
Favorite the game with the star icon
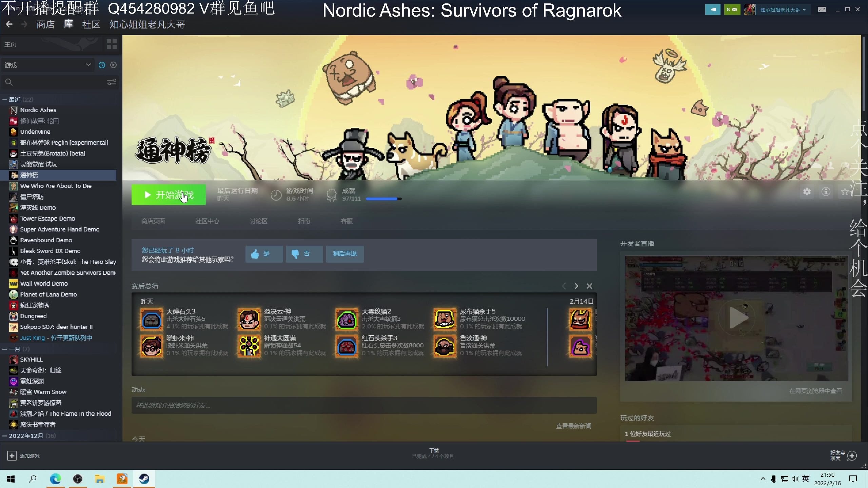pyautogui.click(x=845, y=192)
